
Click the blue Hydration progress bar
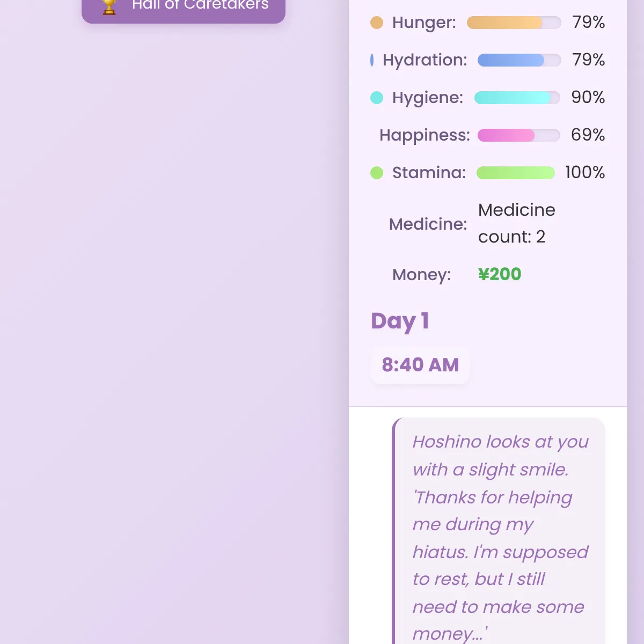coord(519,60)
